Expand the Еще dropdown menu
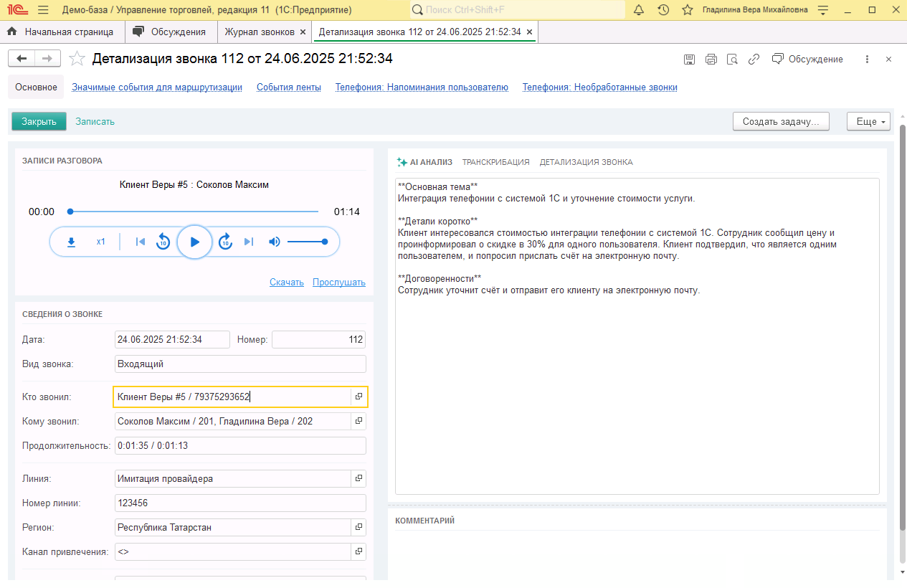The width and height of the screenshot is (907, 588). tap(868, 121)
